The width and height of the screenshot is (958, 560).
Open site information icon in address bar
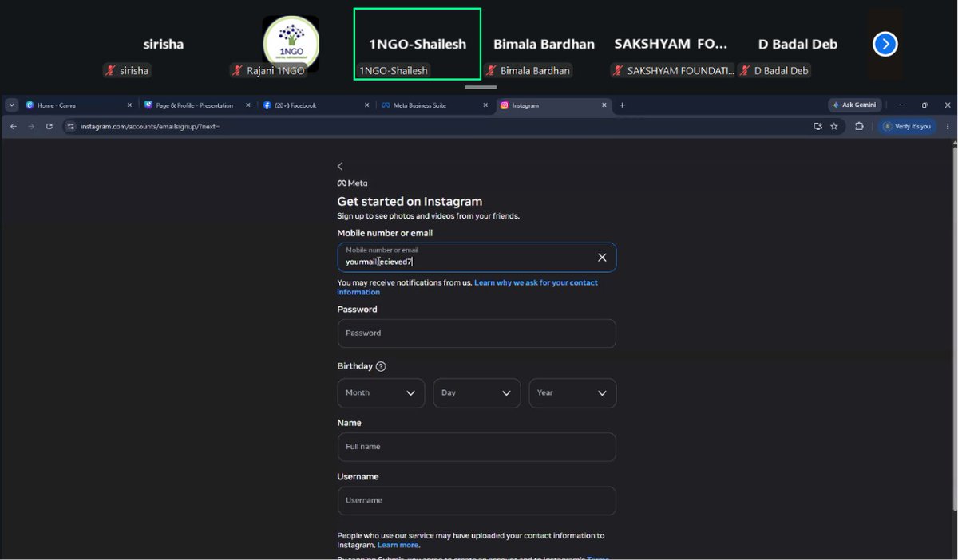[x=70, y=126]
